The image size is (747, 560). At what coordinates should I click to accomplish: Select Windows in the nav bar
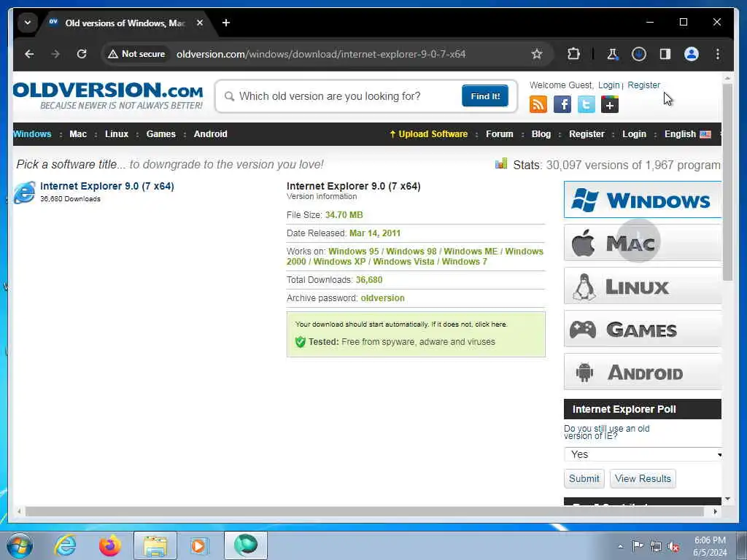tap(32, 134)
